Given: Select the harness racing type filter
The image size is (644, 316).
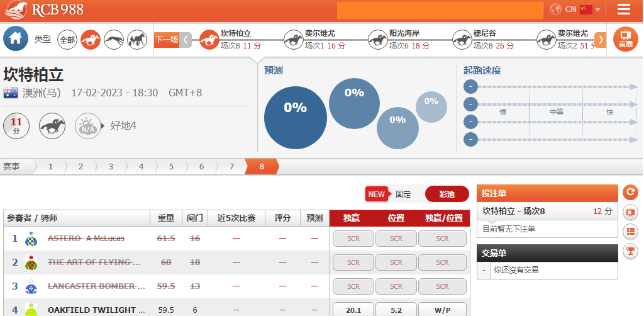Looking at the screenshot, I should pos(137,40).
